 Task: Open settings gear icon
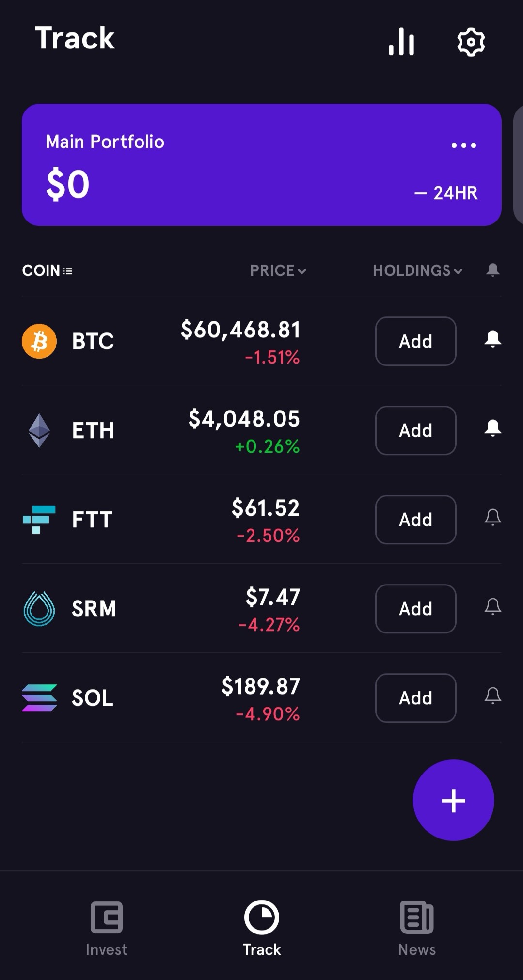471,42
